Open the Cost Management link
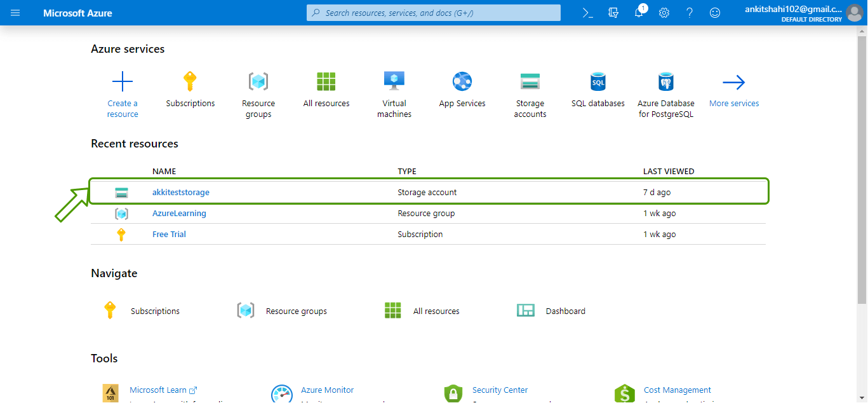 point(678,390)
